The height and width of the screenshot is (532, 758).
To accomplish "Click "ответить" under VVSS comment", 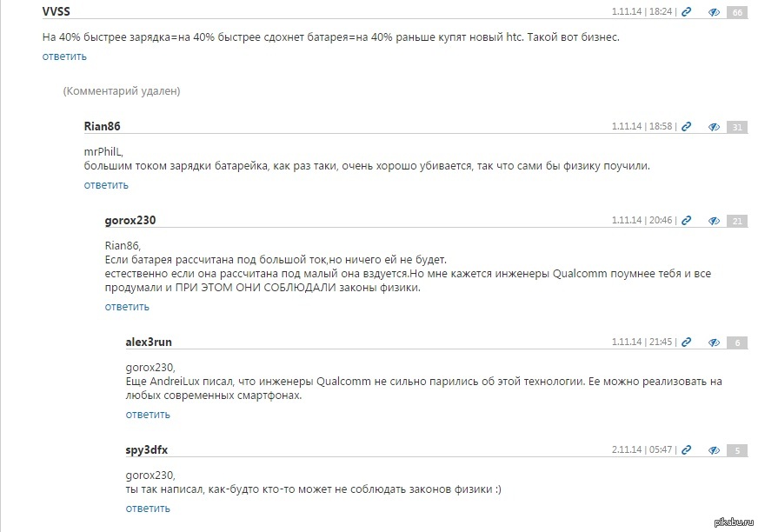I will [x=64, y=57].
